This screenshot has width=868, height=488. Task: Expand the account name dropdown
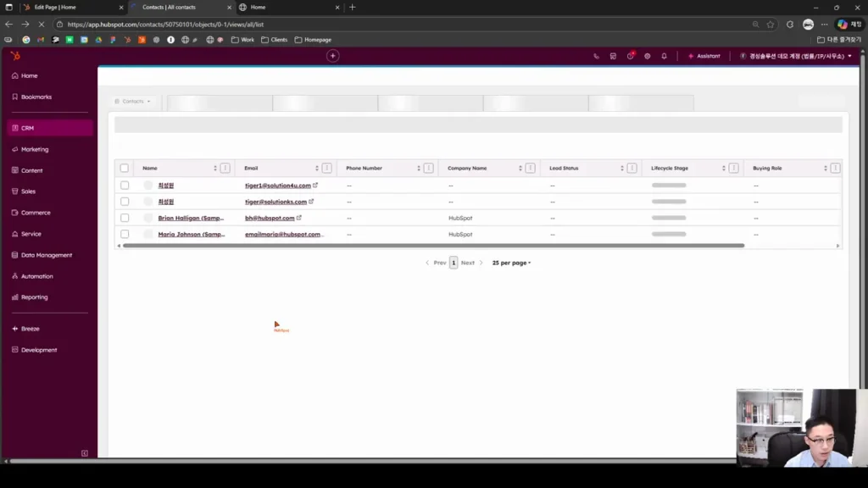(796, 56)
